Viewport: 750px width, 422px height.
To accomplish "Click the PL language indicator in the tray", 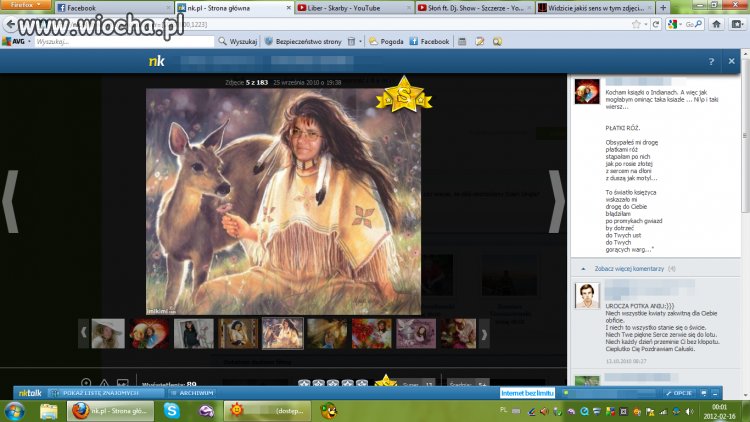I will pos(503,410).
